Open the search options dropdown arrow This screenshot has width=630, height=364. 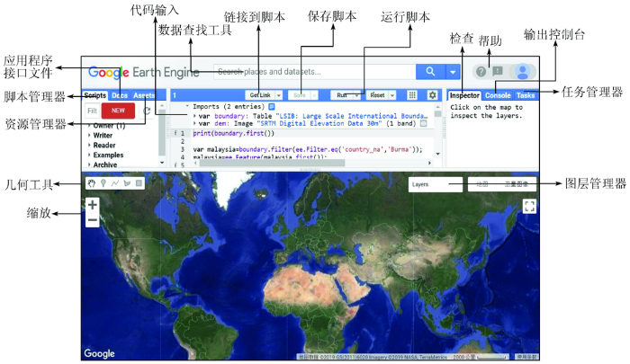click(x=453, y=72)
